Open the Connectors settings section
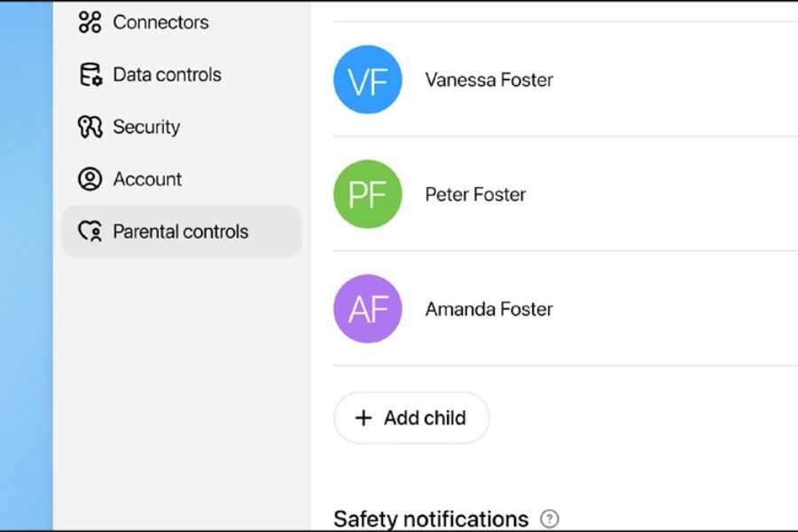The height and width of the screenshot is (532, 798). point(160,22)
